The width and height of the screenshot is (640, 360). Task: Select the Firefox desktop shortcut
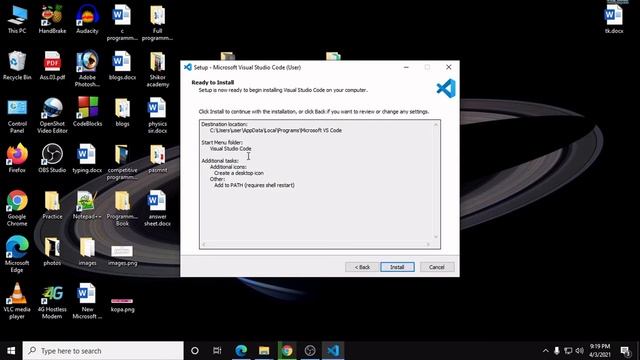[17, 158]
